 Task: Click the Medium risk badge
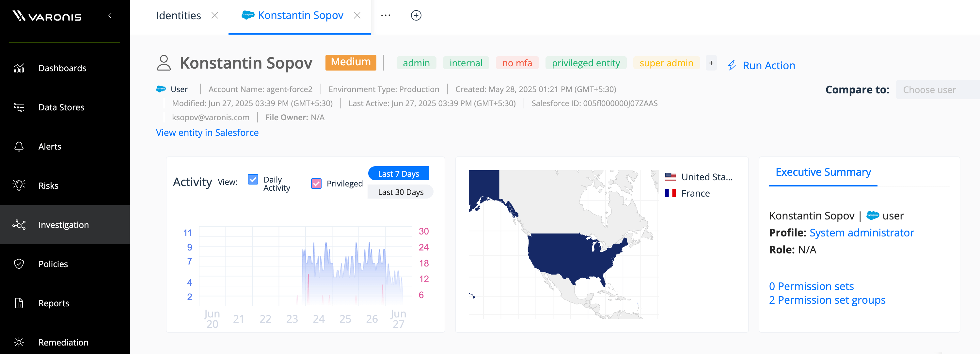(351, 62)
